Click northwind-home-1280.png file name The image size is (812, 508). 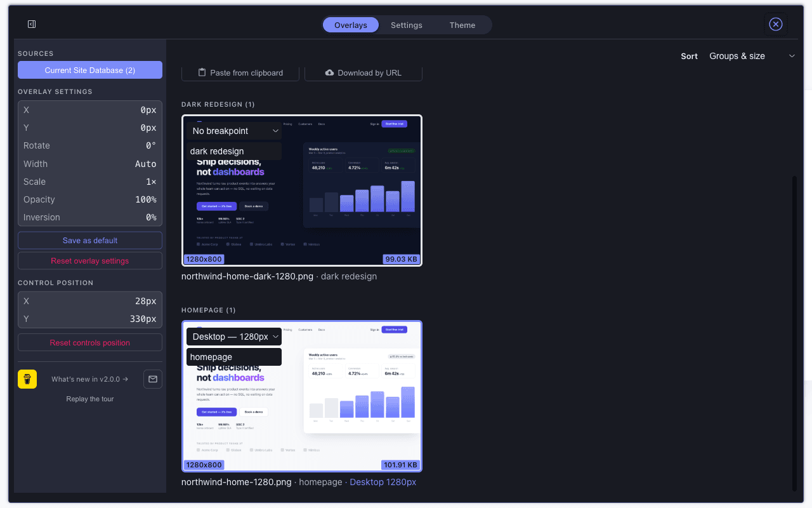coord(237,482)
